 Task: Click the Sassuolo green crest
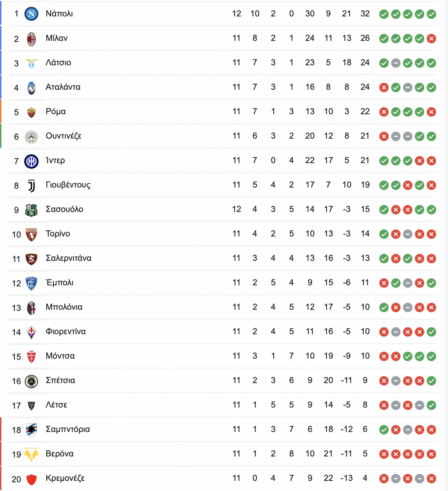coord(31,210)
